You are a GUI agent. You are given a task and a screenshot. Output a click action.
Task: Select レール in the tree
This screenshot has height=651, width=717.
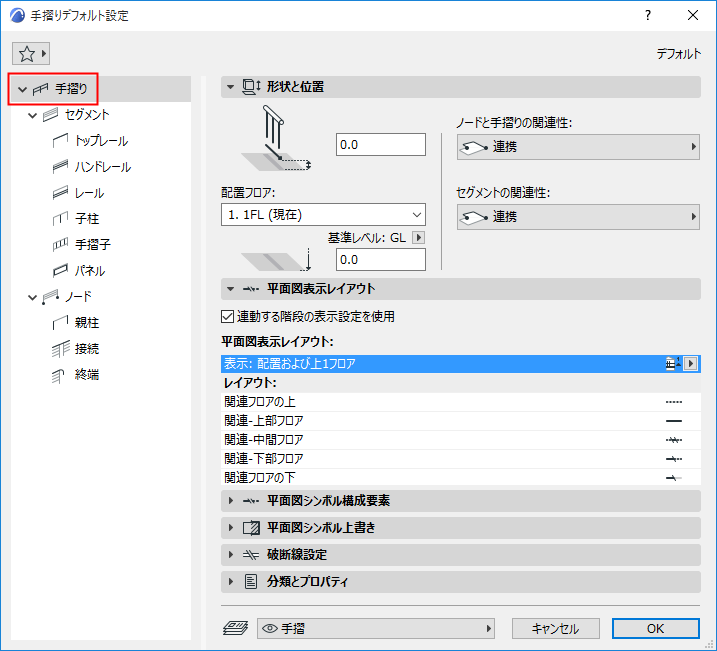coord(90,193)
